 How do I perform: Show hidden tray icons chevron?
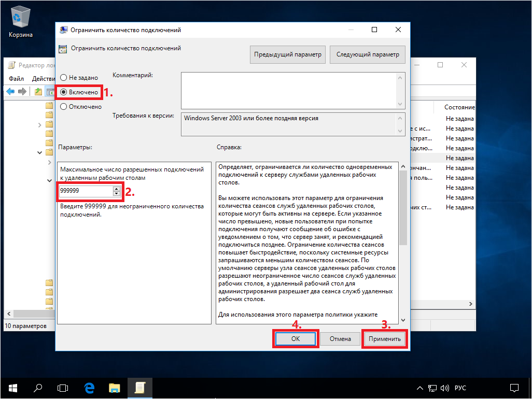(x=419, y=388)
